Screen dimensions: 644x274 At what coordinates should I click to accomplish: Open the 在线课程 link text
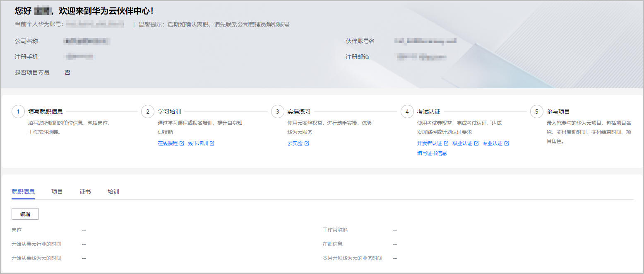[168, 143]
